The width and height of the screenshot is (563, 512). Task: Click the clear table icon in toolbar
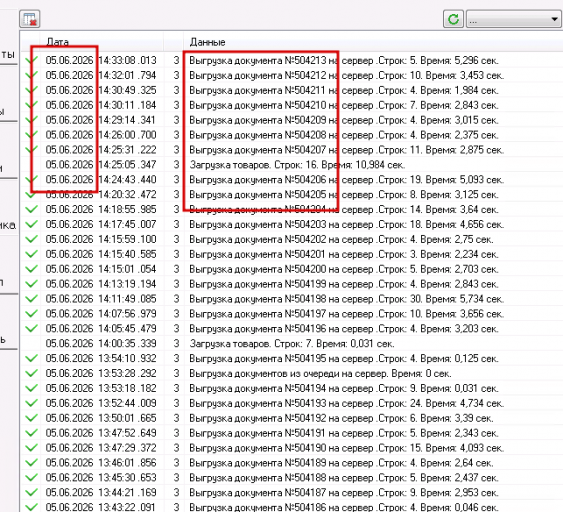[30, 19]
